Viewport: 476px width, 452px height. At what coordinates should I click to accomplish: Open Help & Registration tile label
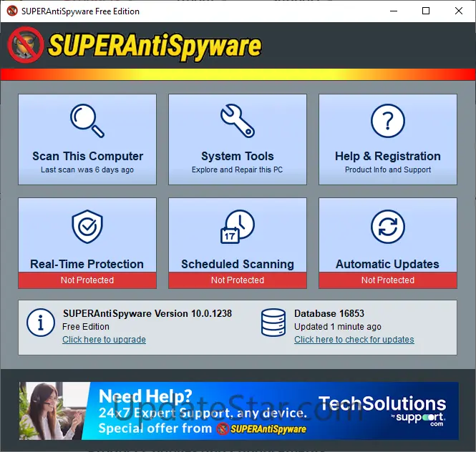tap(388, 156)
